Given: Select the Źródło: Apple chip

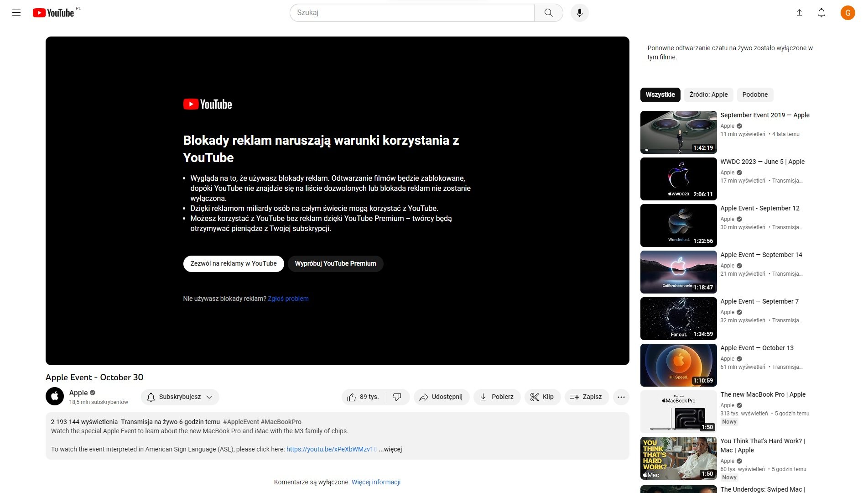Looking at the screenshot, I should (708, 94).
